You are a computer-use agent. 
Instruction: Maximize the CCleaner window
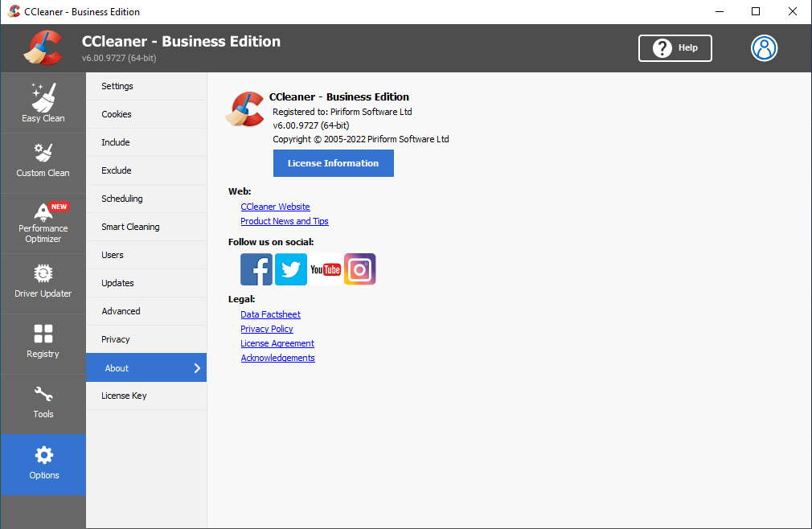point(756,11)
